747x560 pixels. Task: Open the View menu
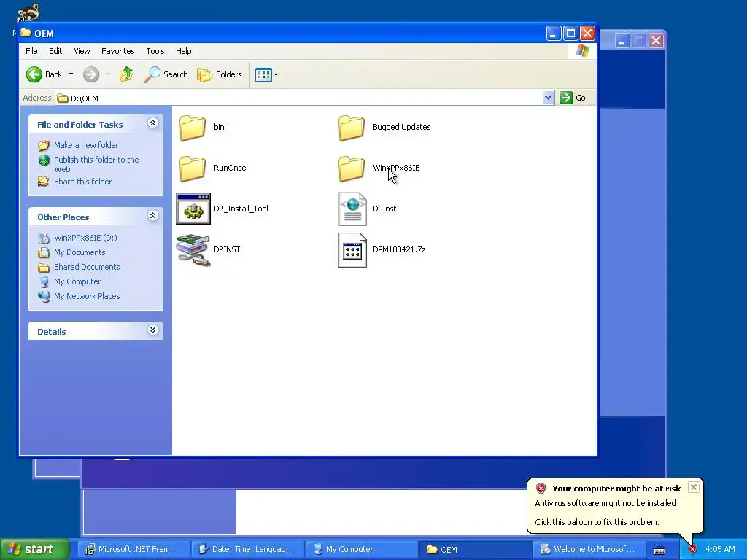(82, 51)
